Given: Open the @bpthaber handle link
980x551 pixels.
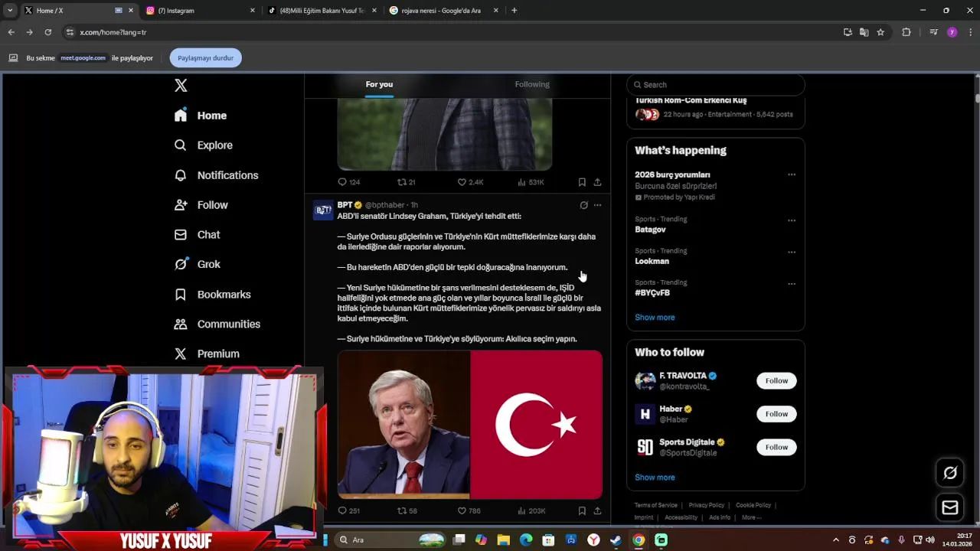Looking at the screenshot, I should [x=384, y=205].
